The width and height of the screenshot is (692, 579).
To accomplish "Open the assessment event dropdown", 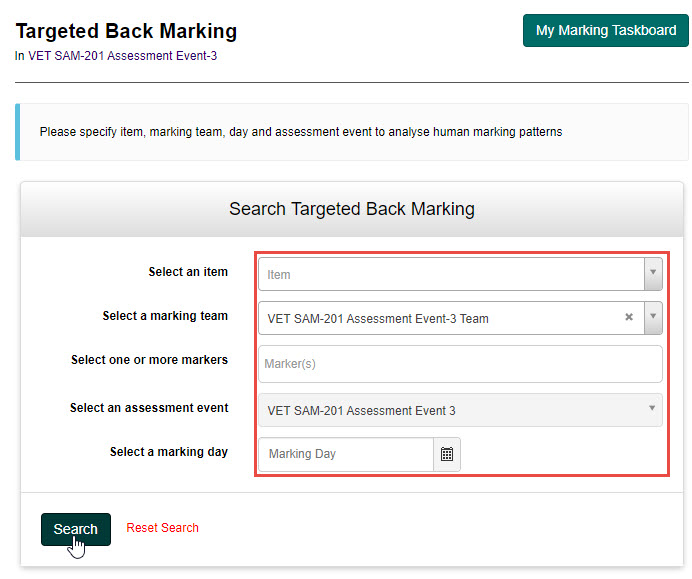I will [x=460, y=410].
